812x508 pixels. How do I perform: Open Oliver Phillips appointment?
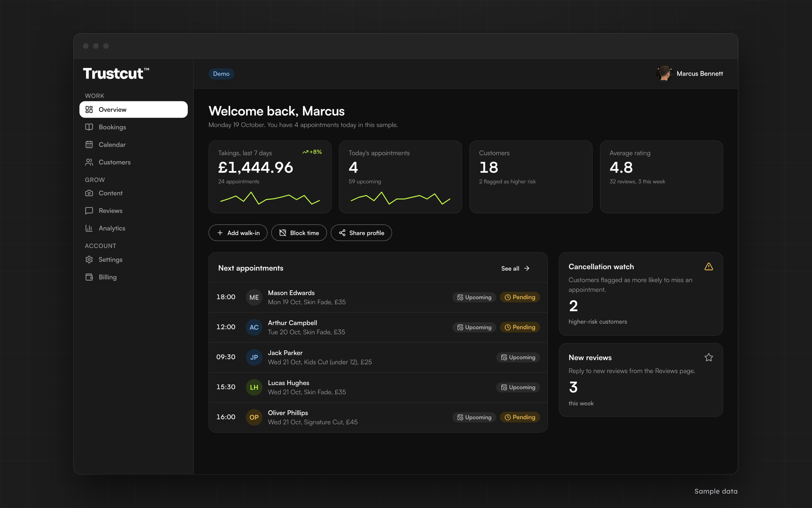(x=378, y=417)
